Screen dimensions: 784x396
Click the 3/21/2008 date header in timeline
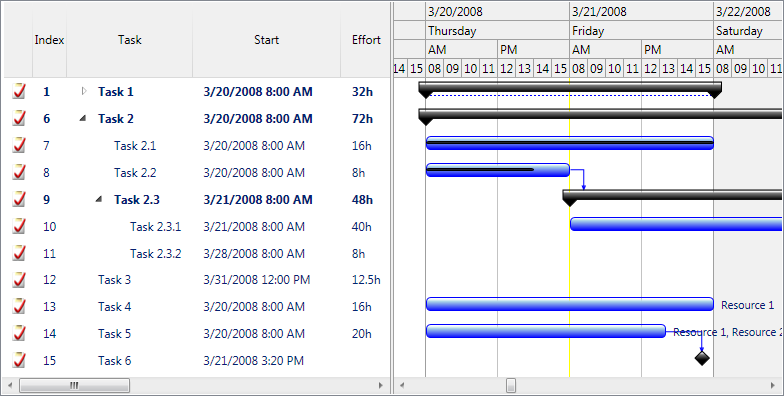point(642,12)
